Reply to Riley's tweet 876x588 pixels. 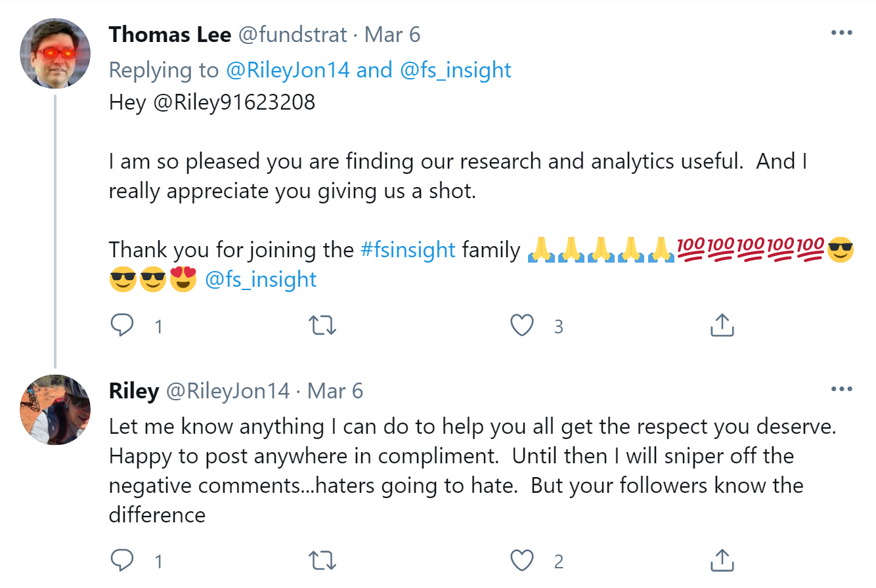pyautogui.click(x=122, y=560)
